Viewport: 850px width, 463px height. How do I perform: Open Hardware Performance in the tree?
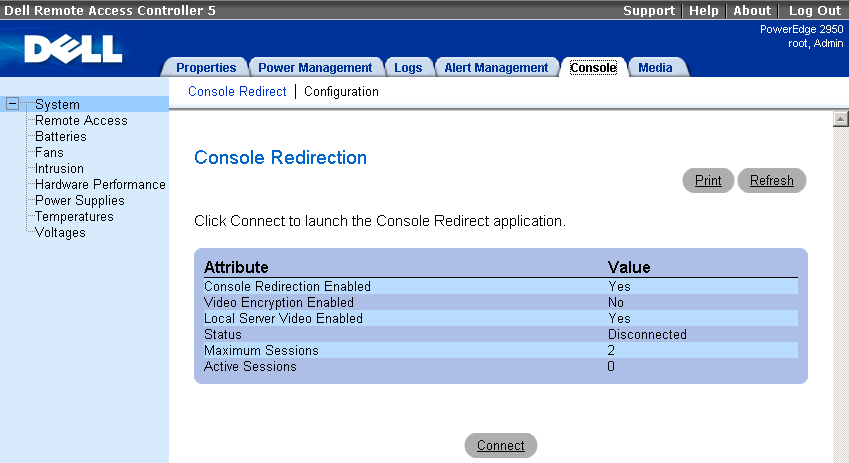point(100,184)
